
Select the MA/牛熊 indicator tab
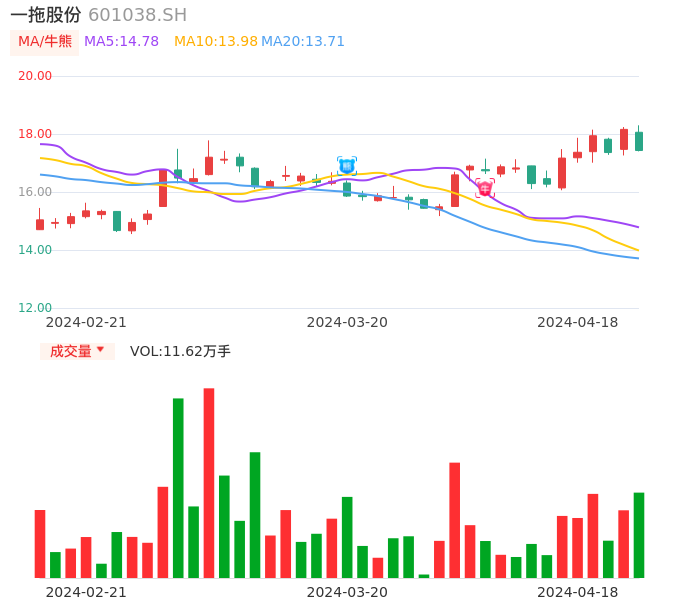tap(45, 42)
